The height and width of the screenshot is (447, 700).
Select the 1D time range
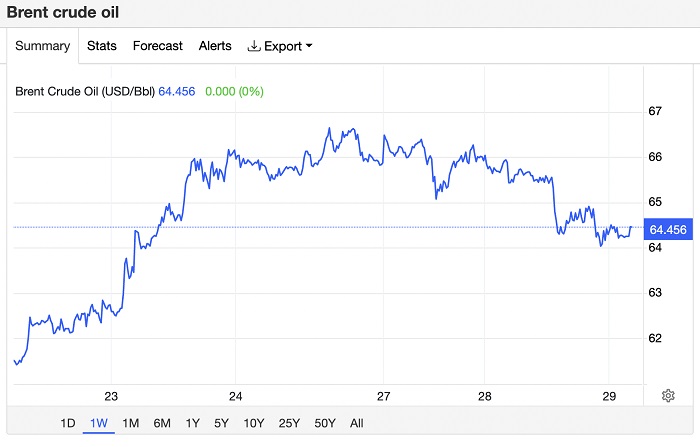tap(68, 423)
